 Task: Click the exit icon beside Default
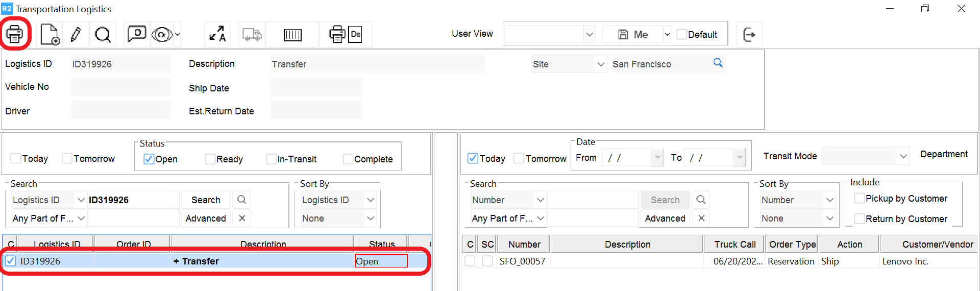click(x=749, y=34)
